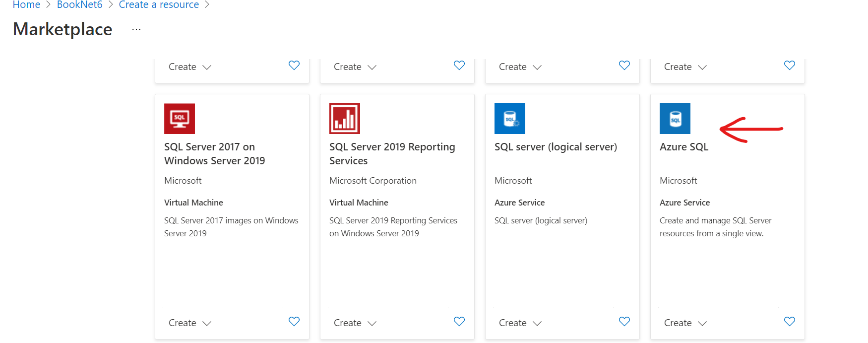Click 'Virtual Machine' label on Reporting Services card
Image resolution: width=868 pixels, height=343 pixels.
[x=359, y=203]
